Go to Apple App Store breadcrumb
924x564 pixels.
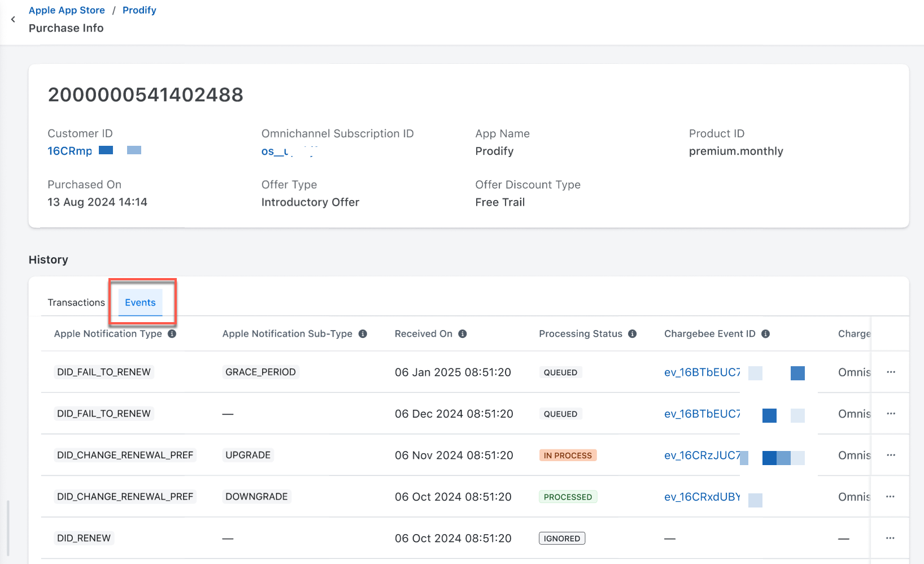[x=67, y=10]
